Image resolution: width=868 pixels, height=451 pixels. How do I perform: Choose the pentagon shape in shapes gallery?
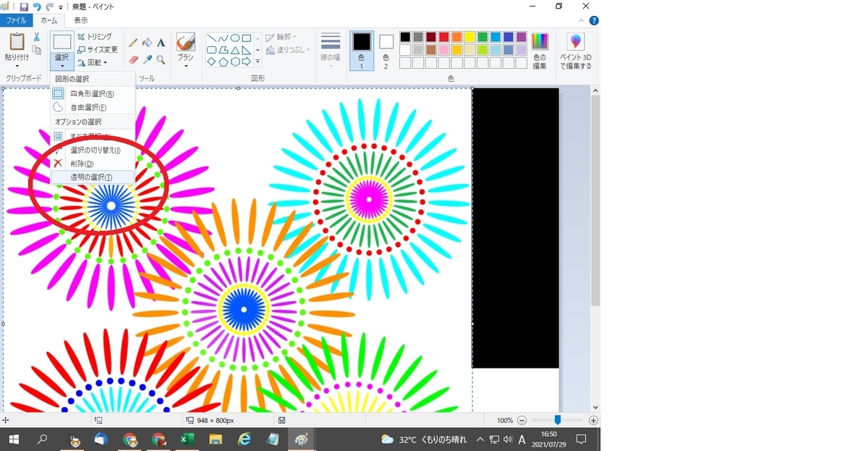(x=224, y=62)
